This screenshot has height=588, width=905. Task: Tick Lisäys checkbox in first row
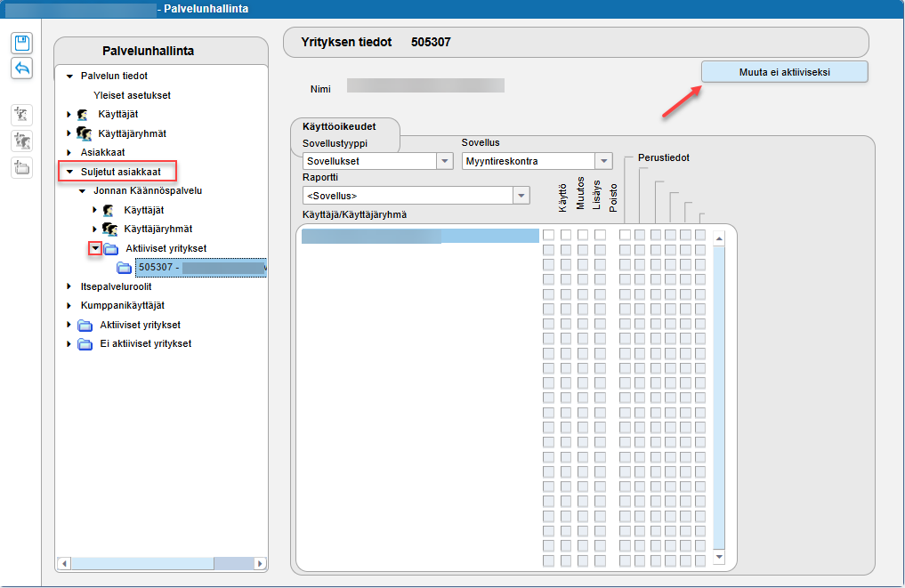583,235
